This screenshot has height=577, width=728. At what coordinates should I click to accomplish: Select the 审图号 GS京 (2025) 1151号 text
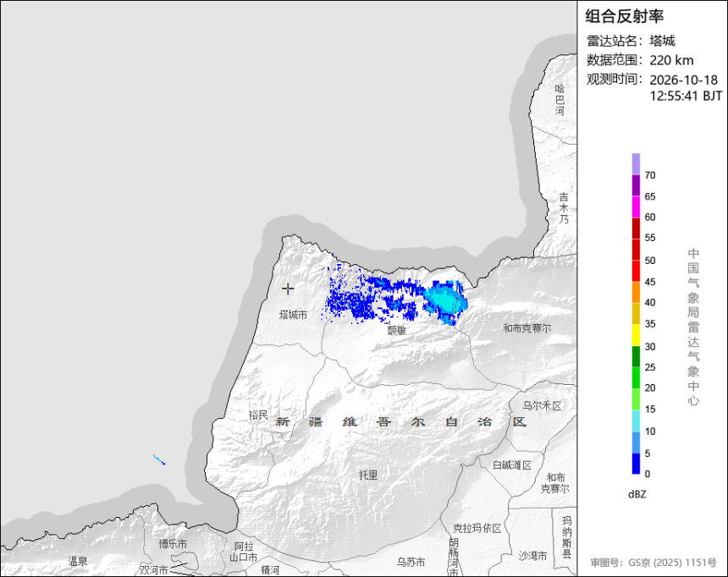click(x=654, y=563)
